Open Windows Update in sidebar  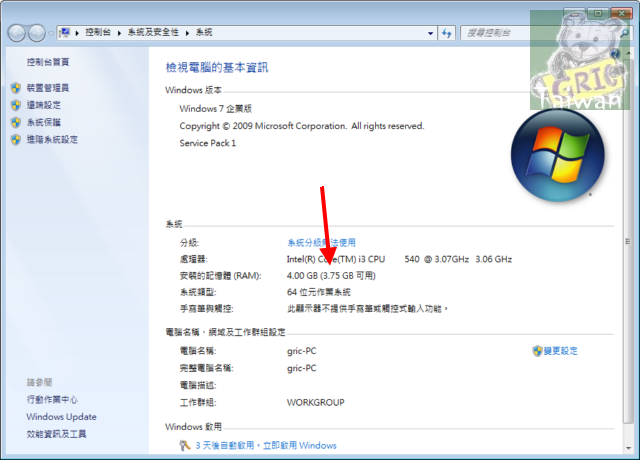62,417
